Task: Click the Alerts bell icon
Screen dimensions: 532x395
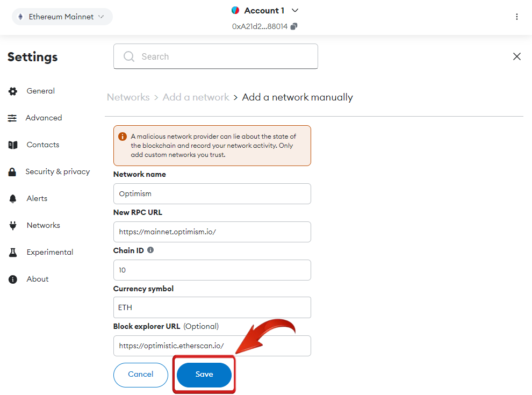Action: 13,198
